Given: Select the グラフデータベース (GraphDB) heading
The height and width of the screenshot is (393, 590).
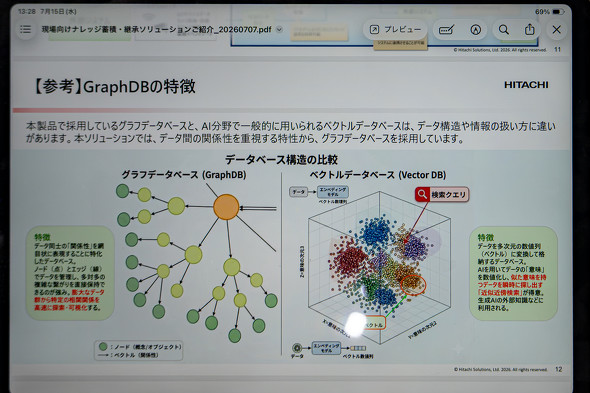Looking at the screenshot, I should tap(184, 175).
